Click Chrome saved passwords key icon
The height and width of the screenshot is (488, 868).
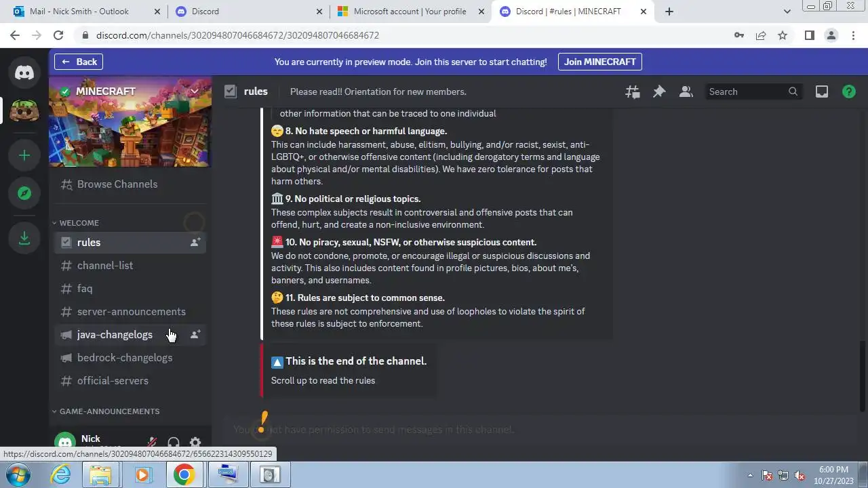(x=739, y=35)
